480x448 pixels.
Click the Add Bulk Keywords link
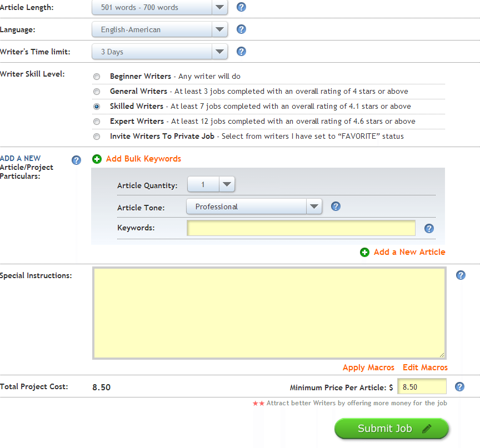[143, 159]
